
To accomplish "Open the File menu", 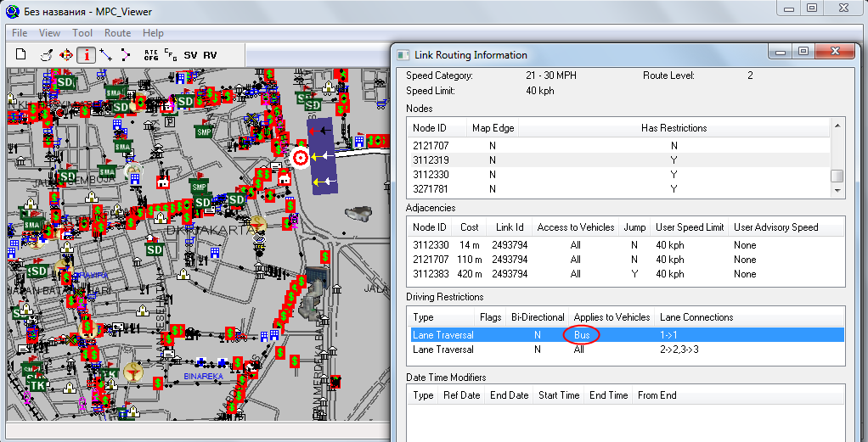I will pos(20,33).
